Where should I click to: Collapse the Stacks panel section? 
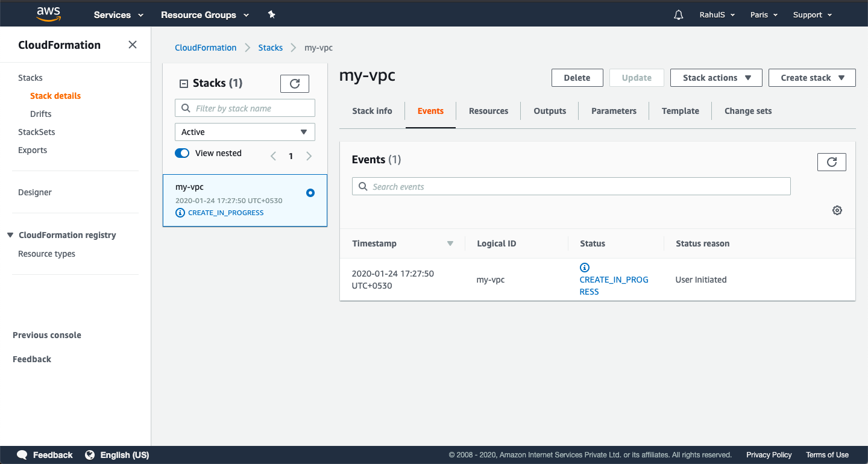[x=184, y=83]
